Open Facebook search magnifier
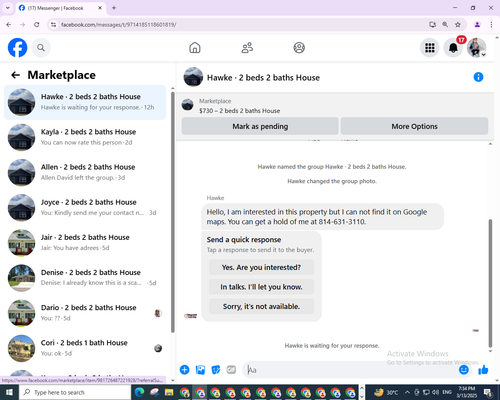Viewport: 500px width, 400px height. 41,48
